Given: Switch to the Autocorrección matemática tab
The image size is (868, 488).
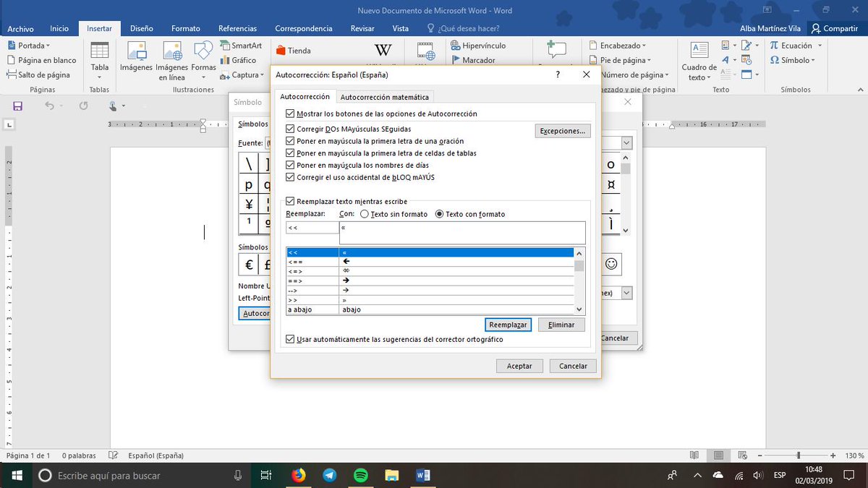Looking at the screenshot, I should [385, 95].
